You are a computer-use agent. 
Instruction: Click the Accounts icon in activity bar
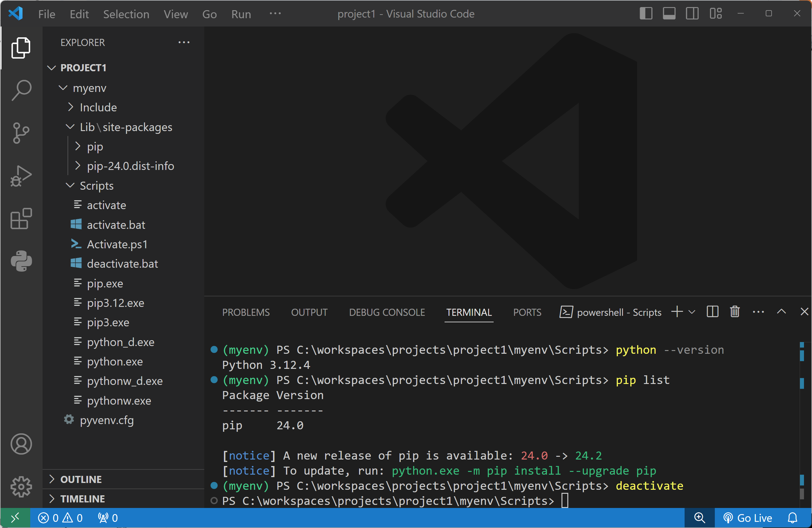(21, 444)
